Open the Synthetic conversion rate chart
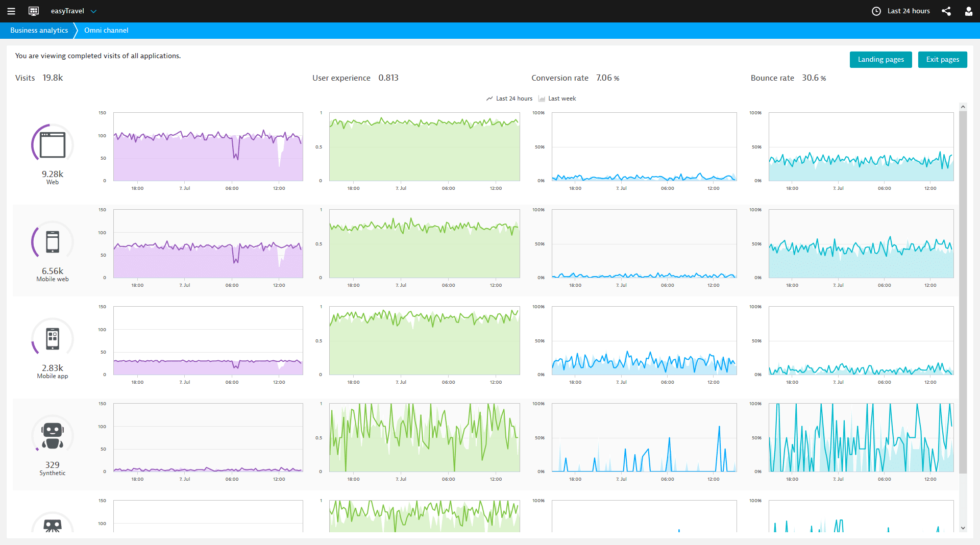 (x=644, y=438)
